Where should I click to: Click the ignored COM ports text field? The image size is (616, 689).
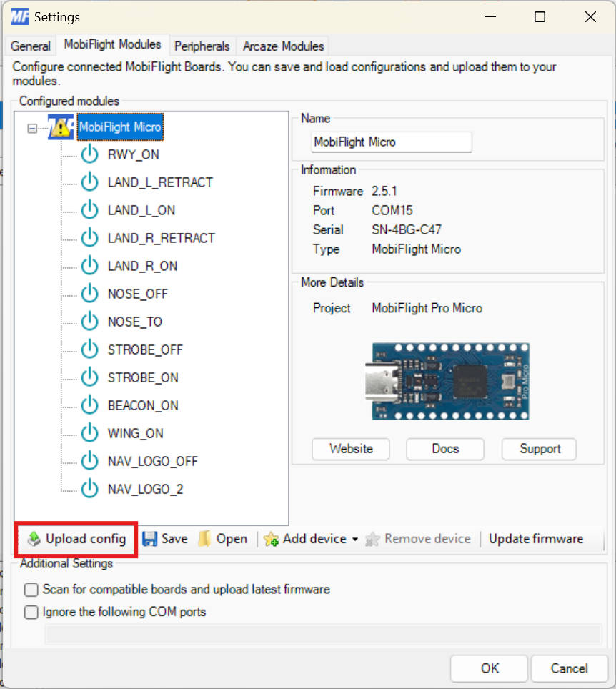(324, 635)
